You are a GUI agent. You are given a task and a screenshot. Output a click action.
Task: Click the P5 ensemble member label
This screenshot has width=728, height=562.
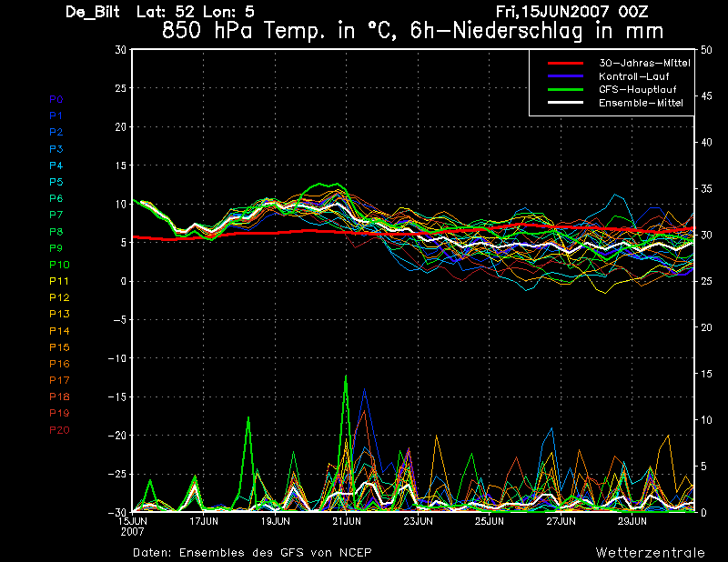[56, 182]
